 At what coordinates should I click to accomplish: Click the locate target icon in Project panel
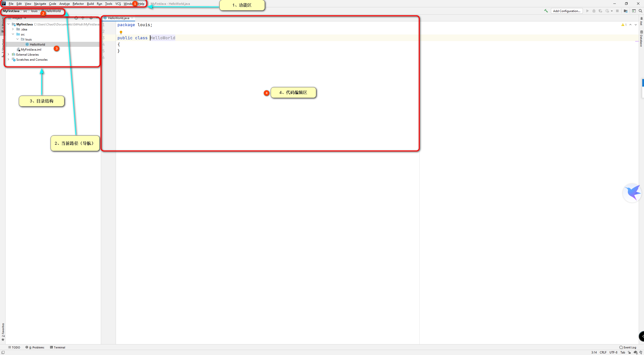coord(76,18)
